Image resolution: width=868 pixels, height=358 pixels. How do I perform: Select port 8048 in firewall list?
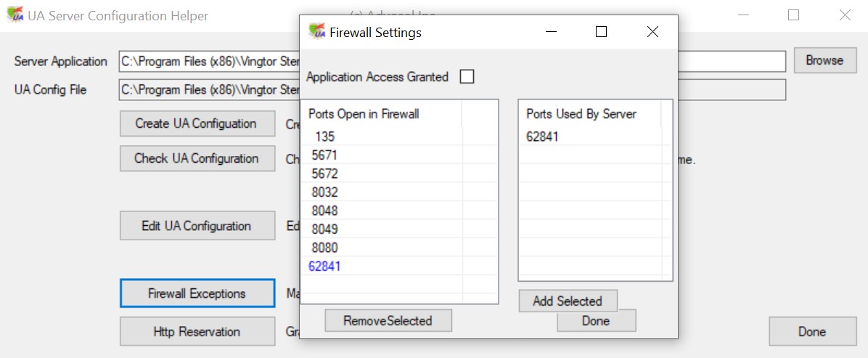tap(324, 211)
